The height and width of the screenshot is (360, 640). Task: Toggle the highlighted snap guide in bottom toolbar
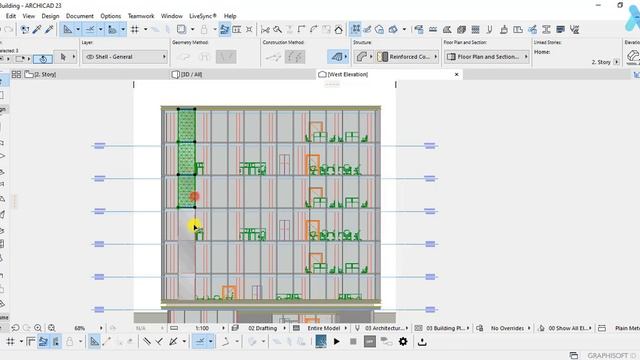click(200, 342)
